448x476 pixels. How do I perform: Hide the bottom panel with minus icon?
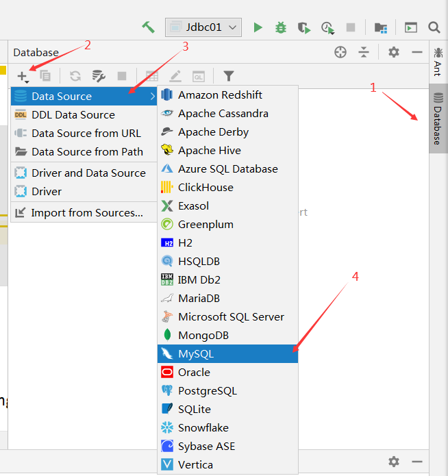417,462
